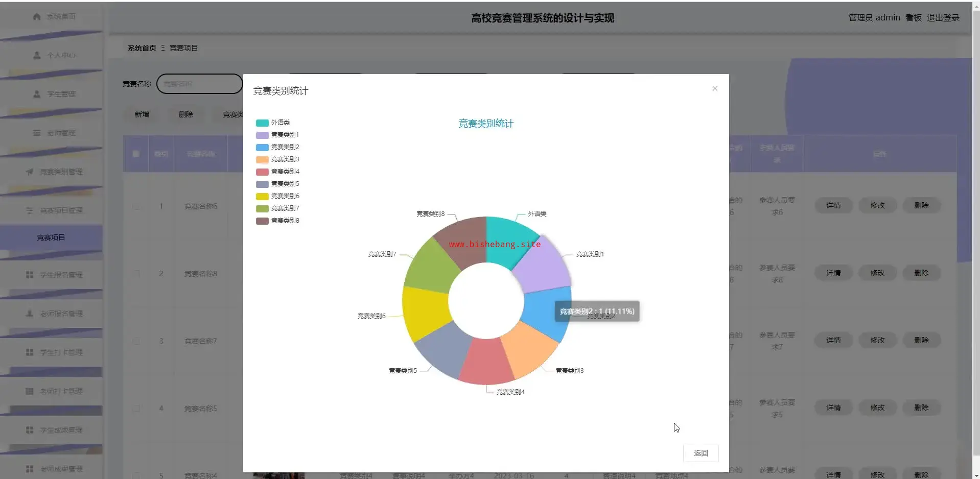Viewport: 980px width, 479px height.
Task: Click the user icon beside 个人中心
Action: pos(37,55)
